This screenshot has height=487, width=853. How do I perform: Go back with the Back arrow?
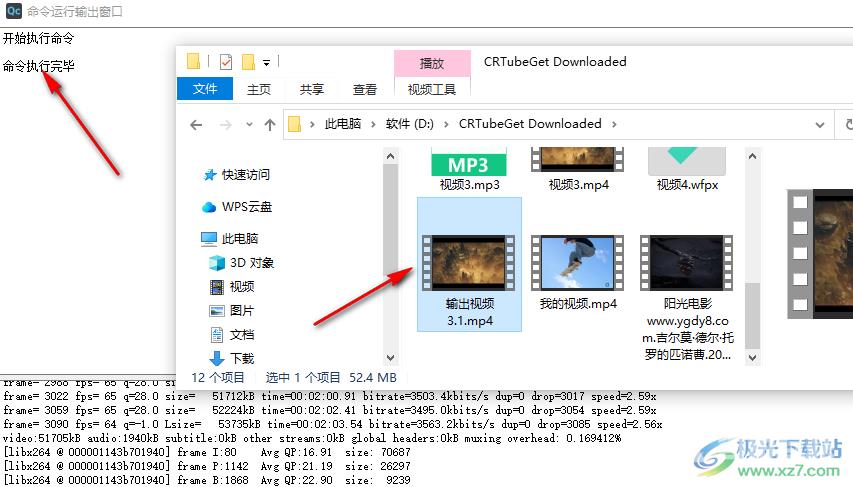(196, 125)
